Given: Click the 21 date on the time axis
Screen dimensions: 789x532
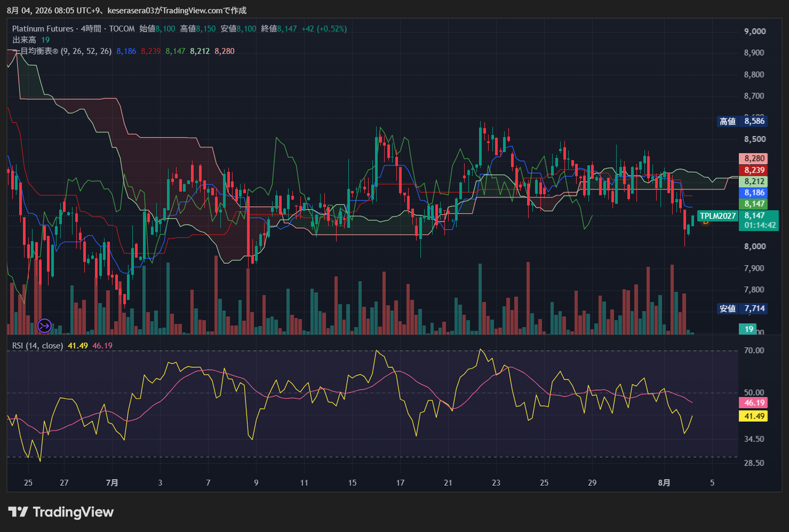Looking at the screenshot, I should pos(448,483).
